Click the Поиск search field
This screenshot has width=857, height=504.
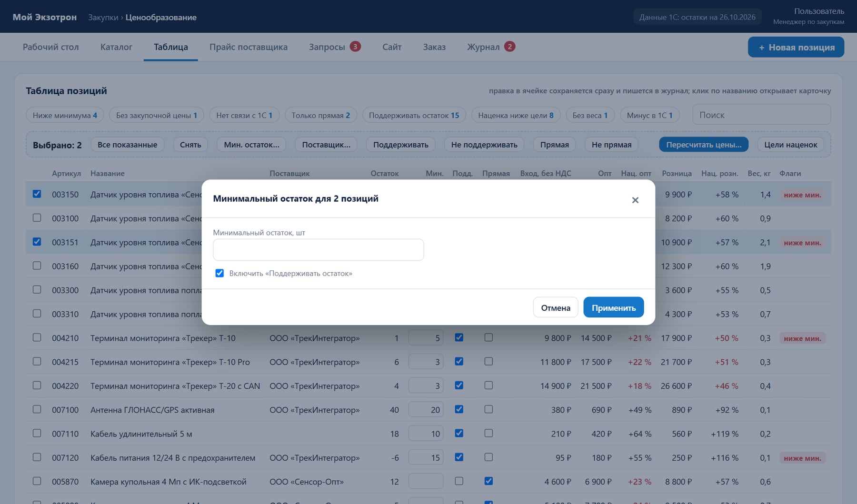(x=761, y=115)
